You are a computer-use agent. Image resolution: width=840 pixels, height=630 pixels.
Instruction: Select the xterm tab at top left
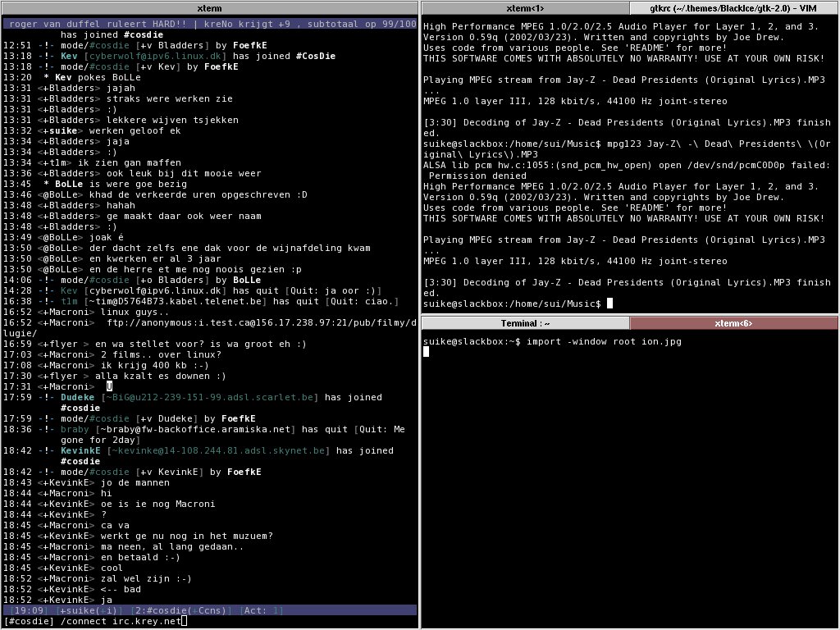click(x=209, y=8)
